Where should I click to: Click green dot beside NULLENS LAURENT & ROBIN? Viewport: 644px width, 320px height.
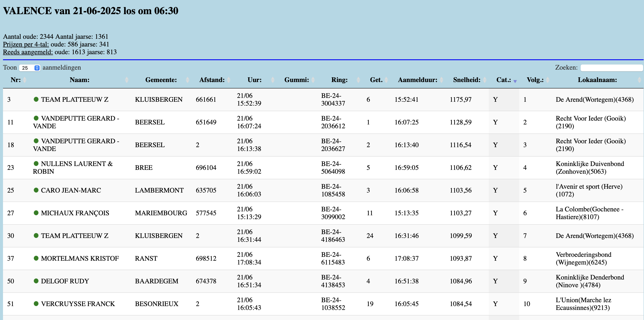click(x=36, y=163)
